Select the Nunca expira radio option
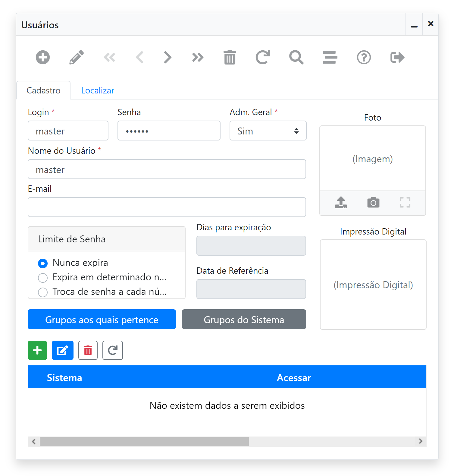451x476 pixels. click(x=43, y=263)
